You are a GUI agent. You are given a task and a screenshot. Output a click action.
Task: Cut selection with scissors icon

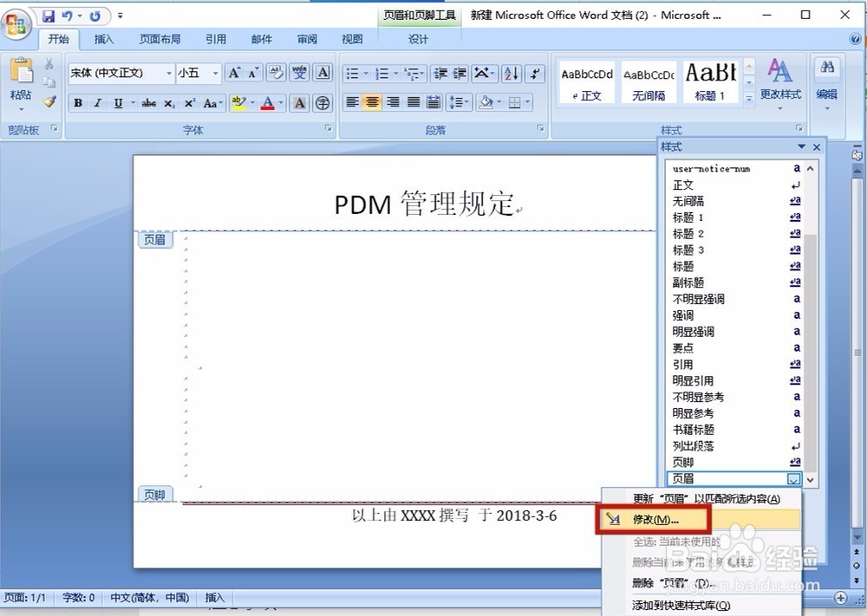[x=49, y=65]
